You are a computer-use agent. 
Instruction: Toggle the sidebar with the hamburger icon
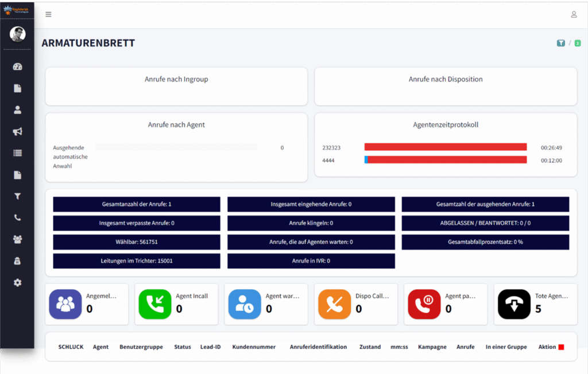[48, 14]
